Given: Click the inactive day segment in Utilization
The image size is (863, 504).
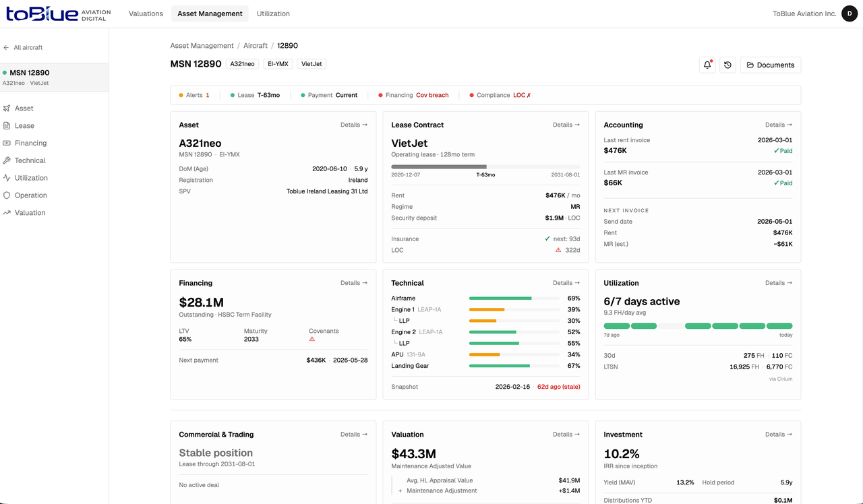Looking at the screenshot, I should 671,326.
